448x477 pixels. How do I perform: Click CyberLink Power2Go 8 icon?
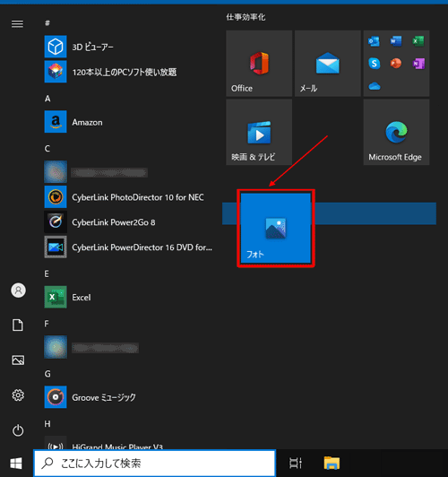click(x=56, y=221)
